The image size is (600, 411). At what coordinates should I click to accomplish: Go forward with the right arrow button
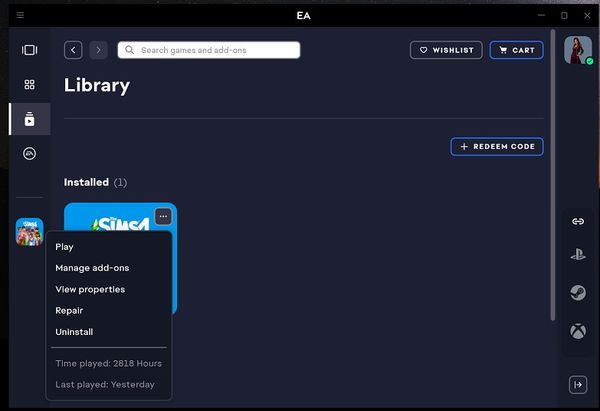pyautogui.click(x=98, y=50)
